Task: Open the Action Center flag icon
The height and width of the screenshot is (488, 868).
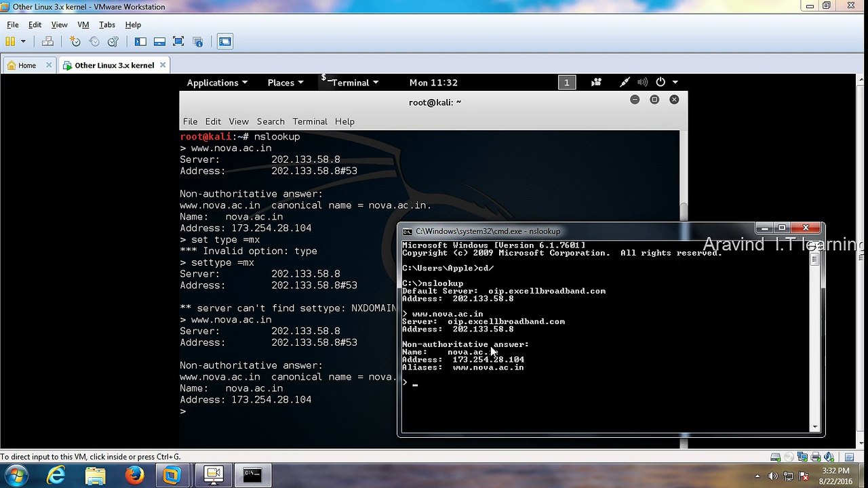Action: click(x=803, y=476)
